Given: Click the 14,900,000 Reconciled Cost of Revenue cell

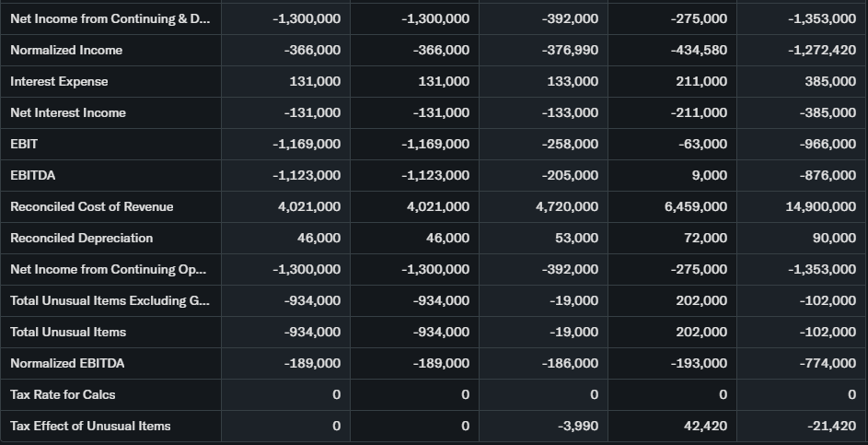Looking at the screenshot, I should [820, 206].
